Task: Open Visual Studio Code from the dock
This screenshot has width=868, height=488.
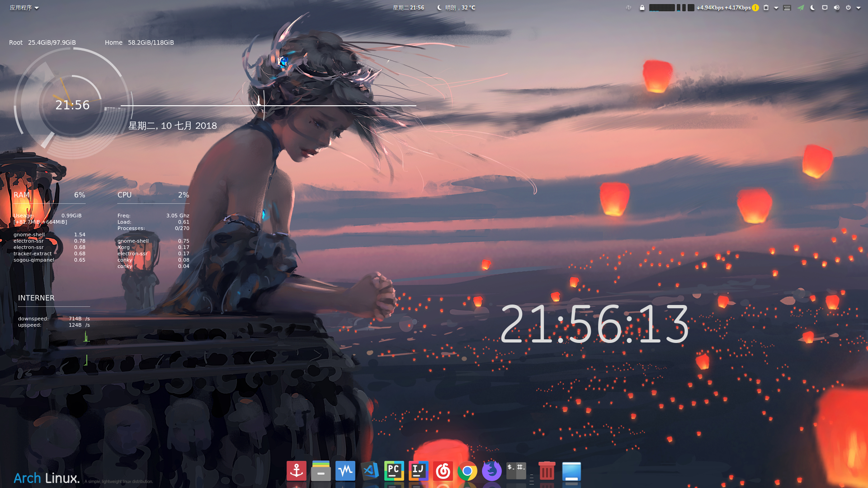Action: pyautogui.click(x=370, y=471)
